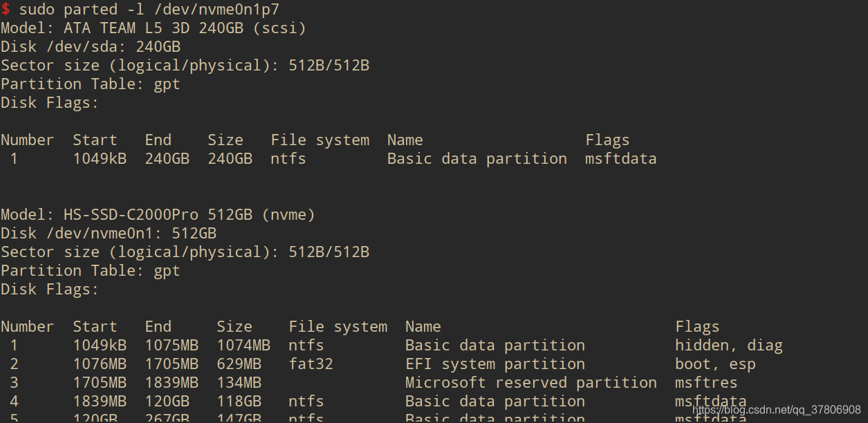Click '118GB' size value
This screenshot has height=423, width=868.
click(x=239, y=402)
